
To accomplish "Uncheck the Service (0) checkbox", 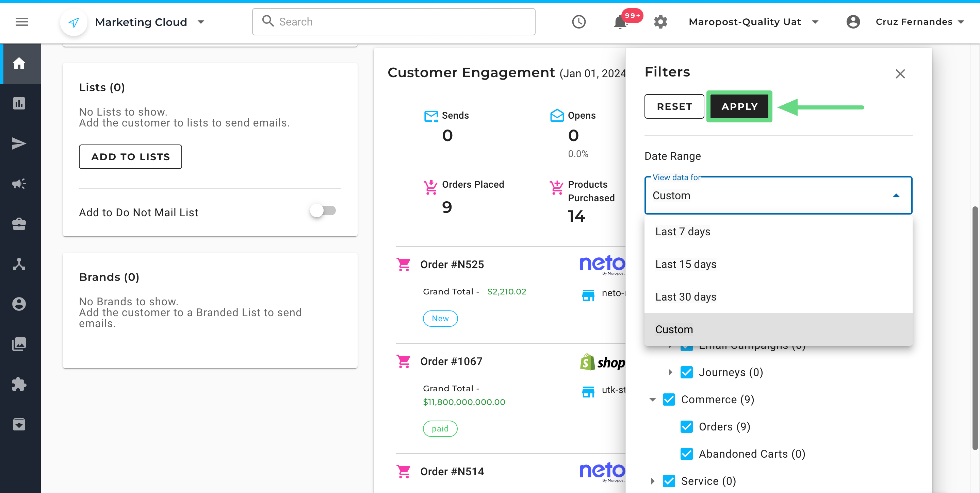I will tap(669, 481).
